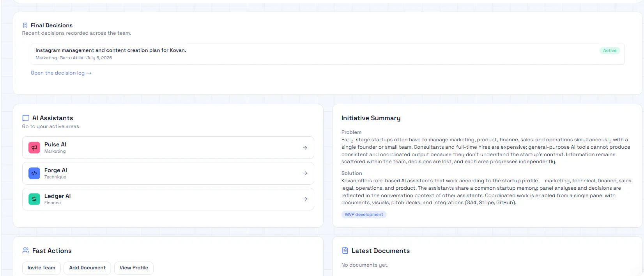This screenshot has height=276, width=644.
Task: Click the arrow on Pulse AI row
Action: coord(305,148)
